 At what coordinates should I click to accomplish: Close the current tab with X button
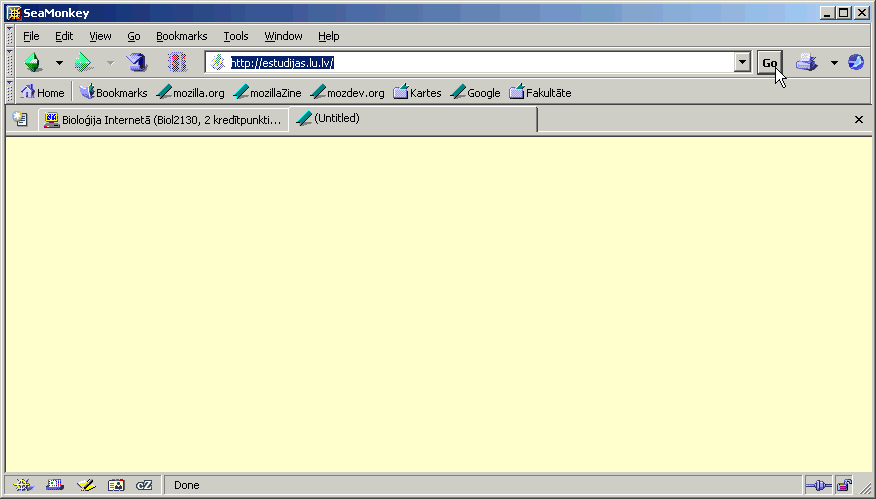click(859, 120)
